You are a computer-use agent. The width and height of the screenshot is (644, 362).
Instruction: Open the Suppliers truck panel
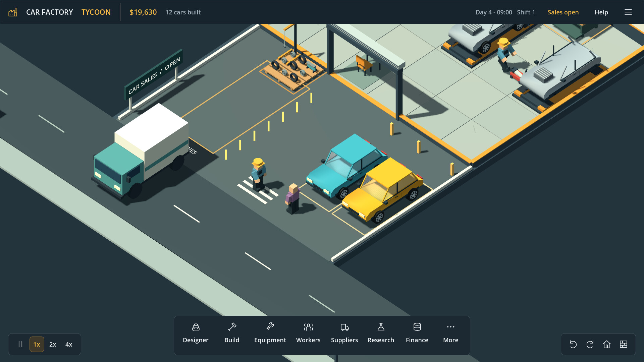point(344,334)
